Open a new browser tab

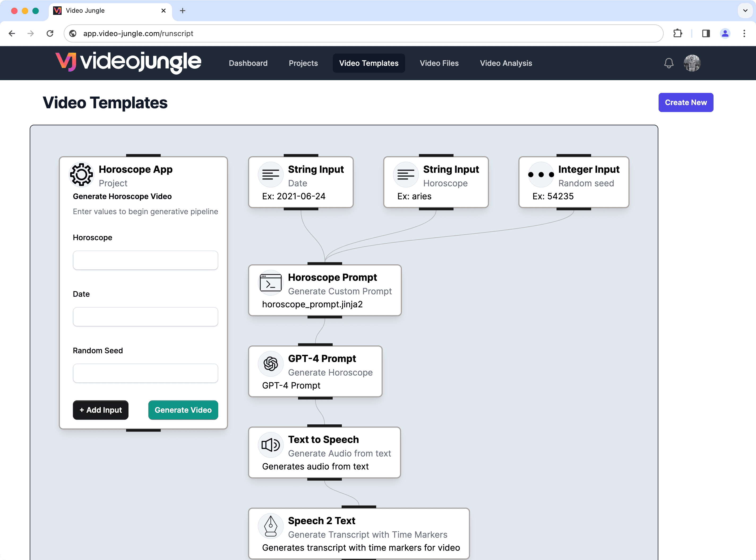(x=182, y=11)
